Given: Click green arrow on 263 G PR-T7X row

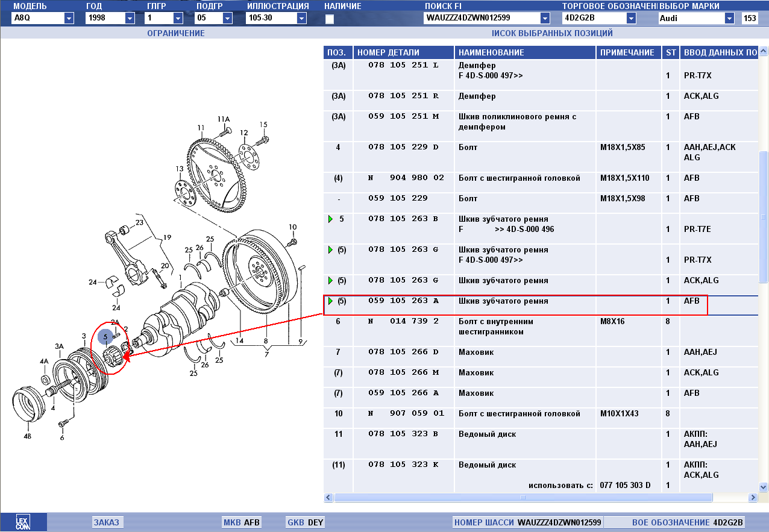Looking at the screenshot, I should (x=330, y=249).
